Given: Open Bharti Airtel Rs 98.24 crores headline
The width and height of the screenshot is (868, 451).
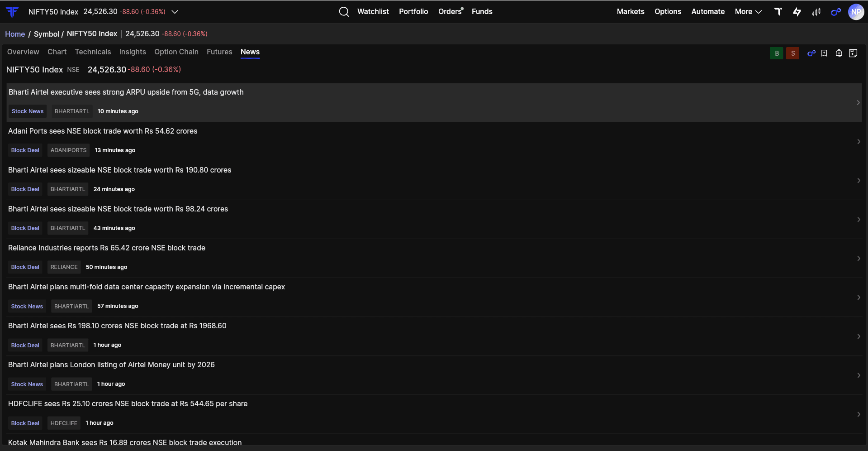Looking at the screenshot, I should pyautogui.click(x=118, y=209).
